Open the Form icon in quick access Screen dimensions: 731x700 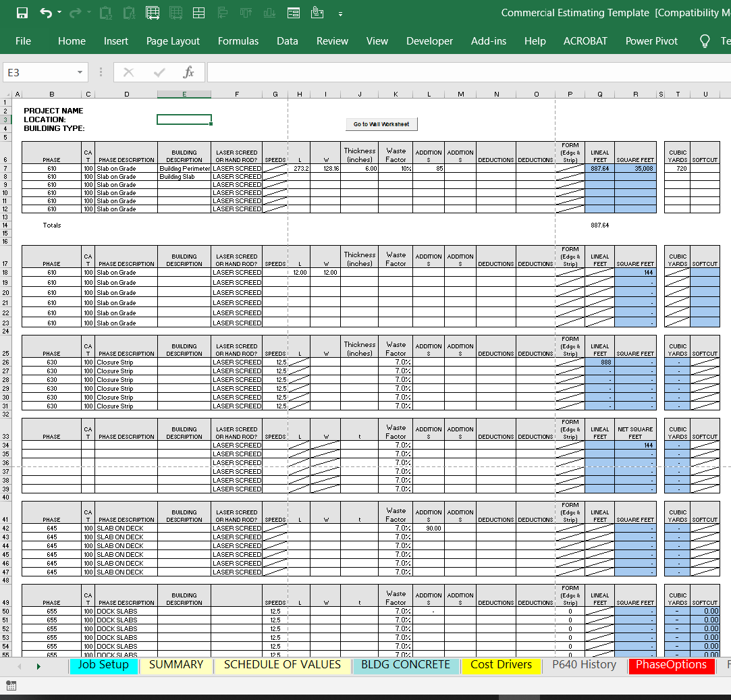point(294,13)
